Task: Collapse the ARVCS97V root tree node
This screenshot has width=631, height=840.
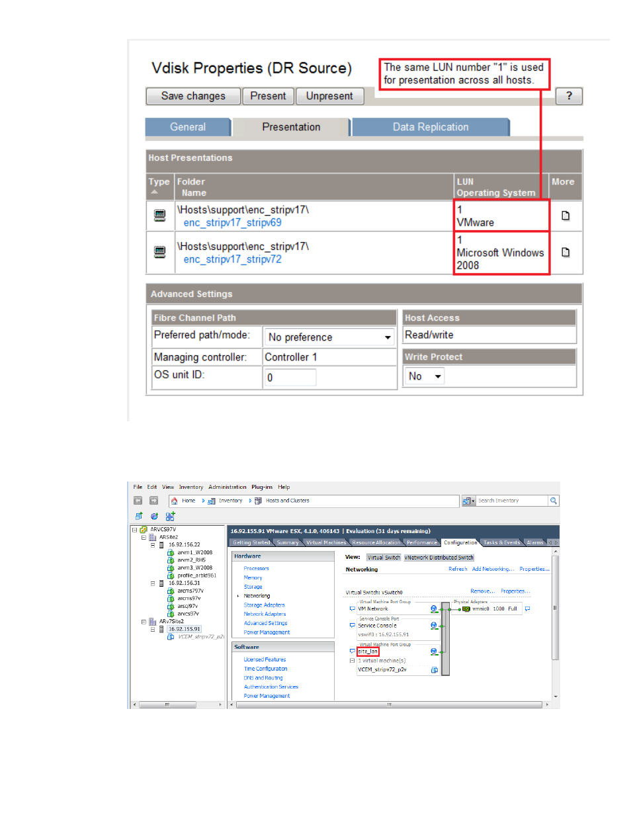Action: click(134, 530)
